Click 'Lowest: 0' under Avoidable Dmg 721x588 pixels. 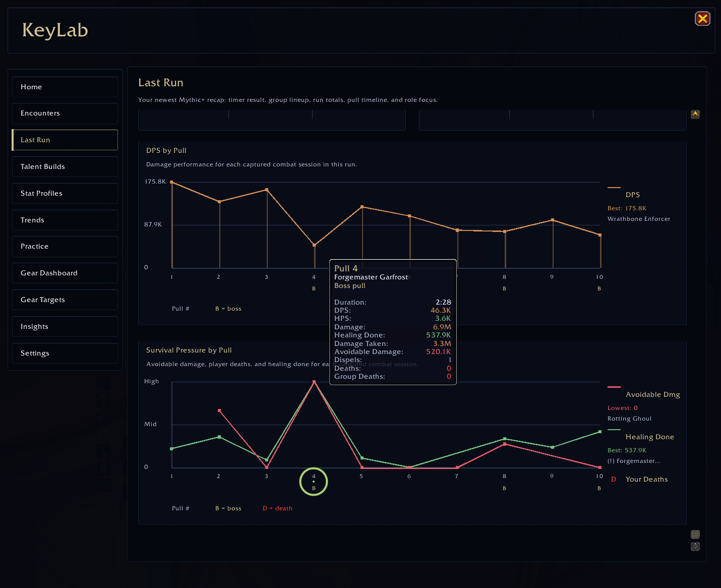622,408
